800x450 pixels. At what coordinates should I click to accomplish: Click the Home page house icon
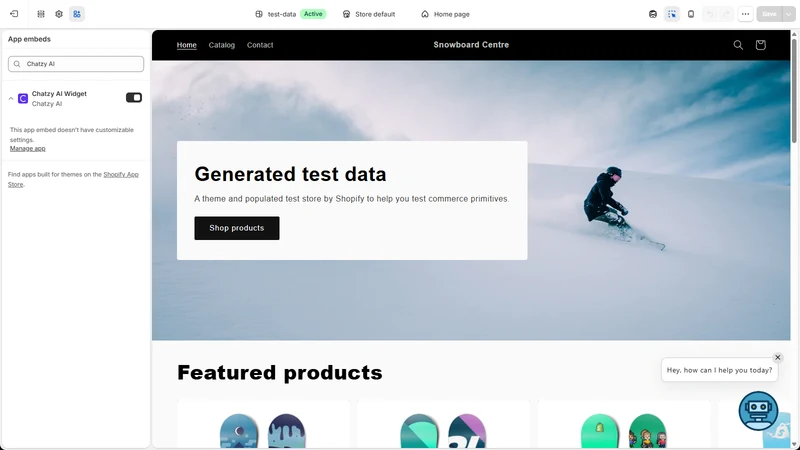tap(425, 14)
